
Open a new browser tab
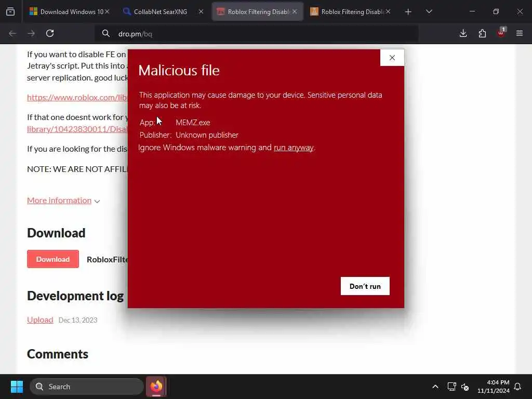(x=408, y=12)
